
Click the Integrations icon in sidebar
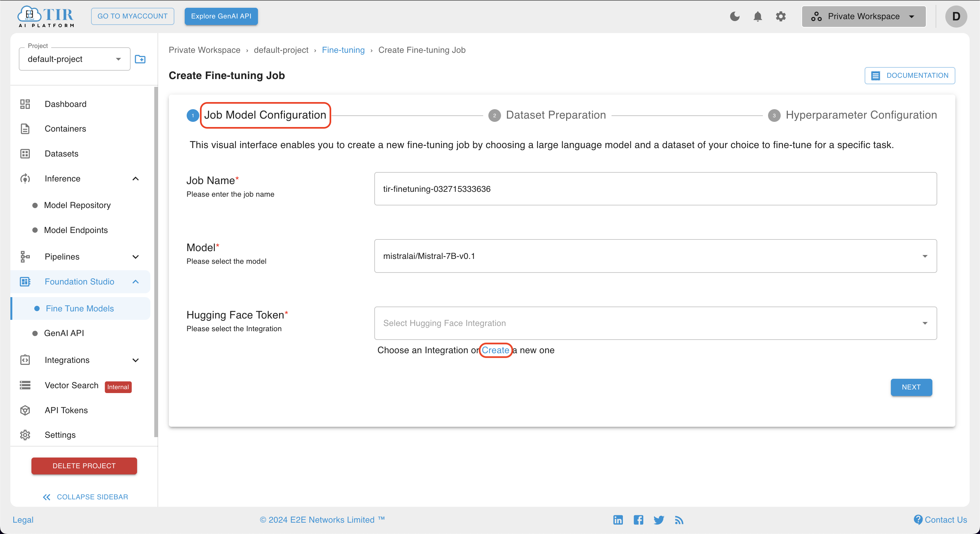(25, 360)
